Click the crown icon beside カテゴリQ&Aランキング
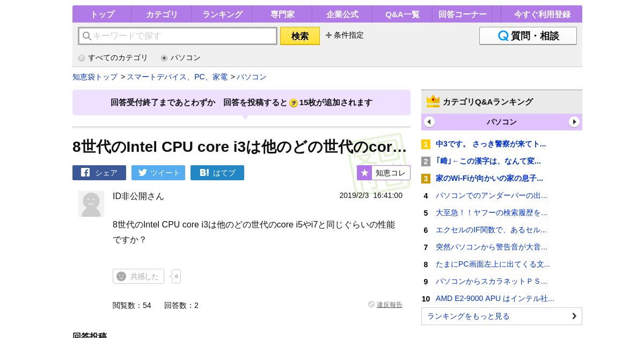 [433, 101]
